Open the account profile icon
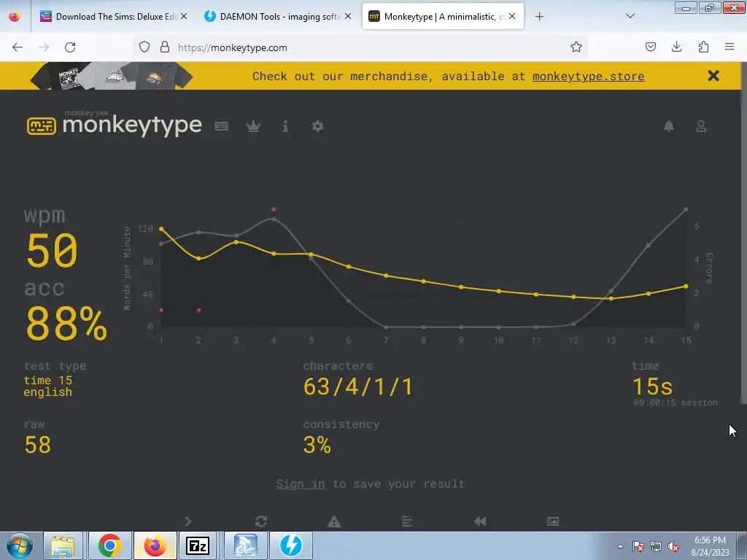This screenshot has width=747, height=560. [x=701, y=126]
